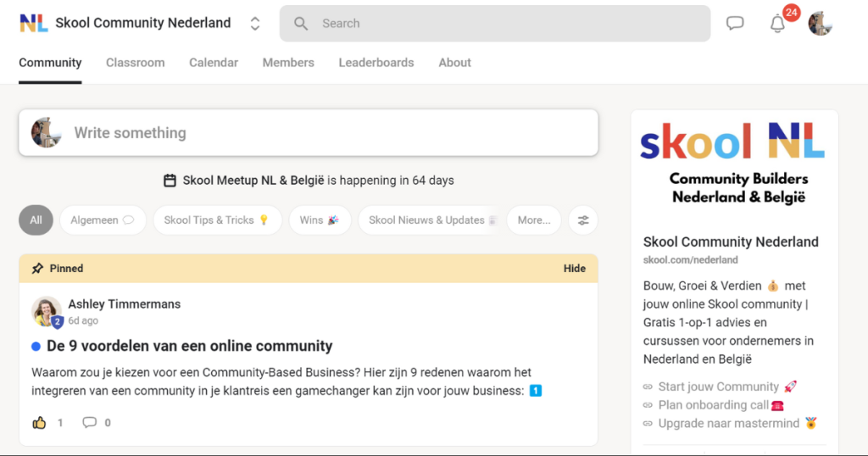Select the All category filter
868x456 pixels.
36,220
